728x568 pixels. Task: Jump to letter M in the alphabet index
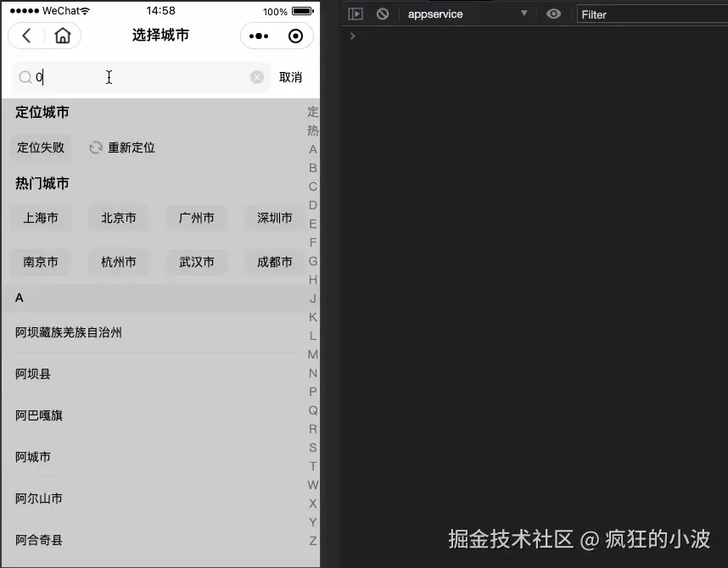pos(313,354)
